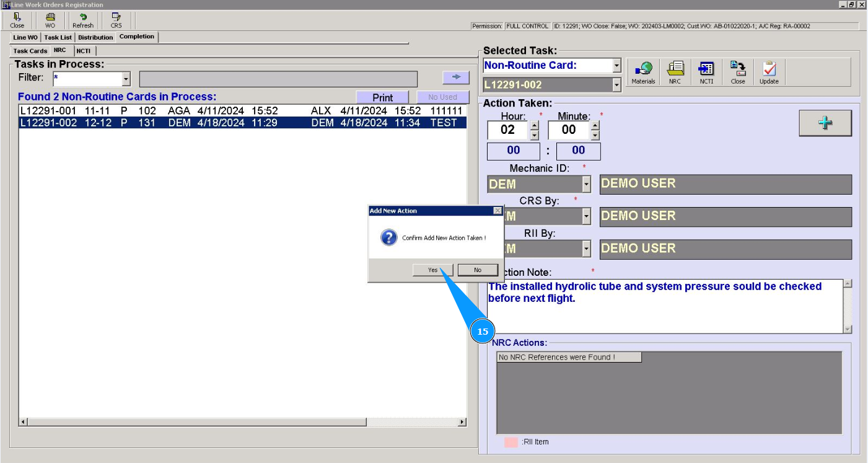Restore the Line Work Orders Registration window

pyautogui.click(x=852, y=4)
